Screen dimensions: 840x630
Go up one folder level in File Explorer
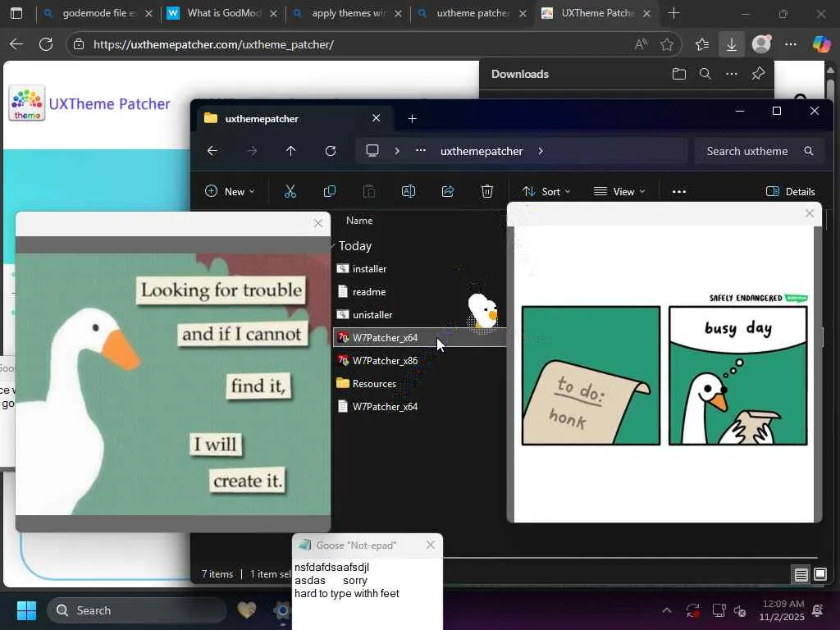pyautogui.click(x=291, y=151)
